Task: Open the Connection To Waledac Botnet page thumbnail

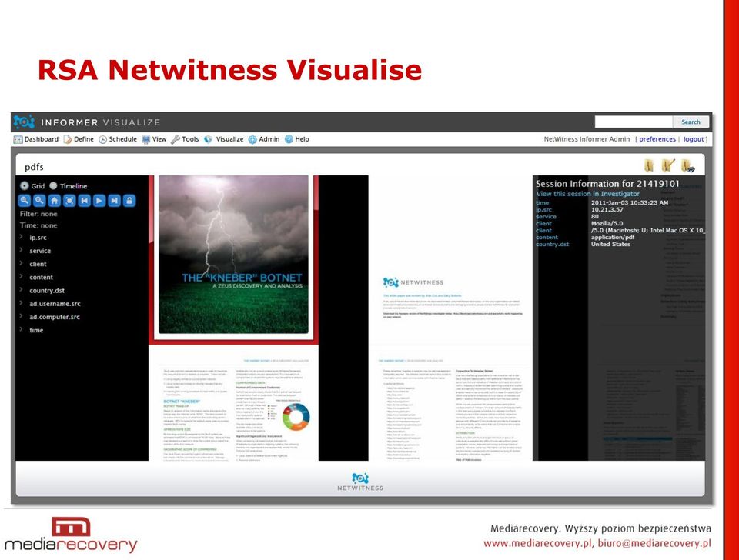Action: (450, 403)
